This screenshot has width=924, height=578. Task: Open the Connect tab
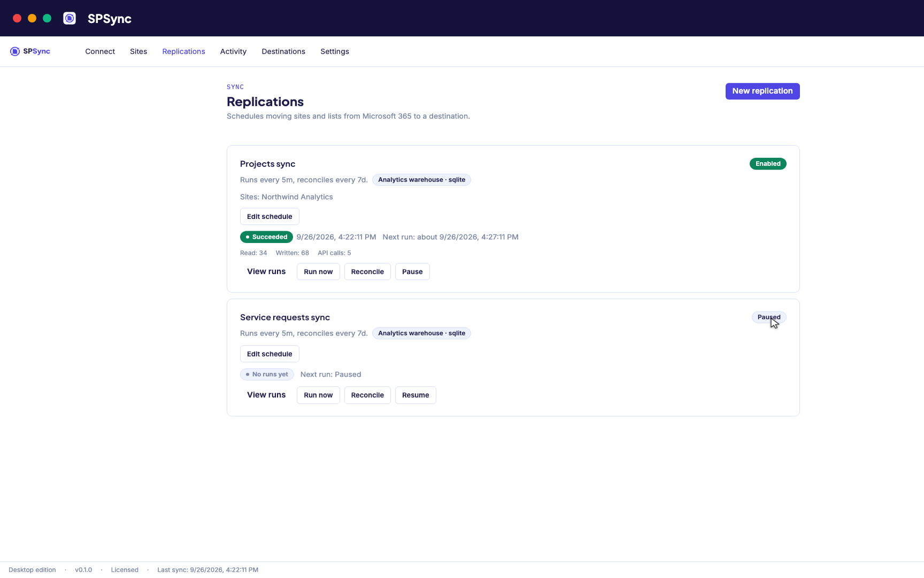click(100, 51)
